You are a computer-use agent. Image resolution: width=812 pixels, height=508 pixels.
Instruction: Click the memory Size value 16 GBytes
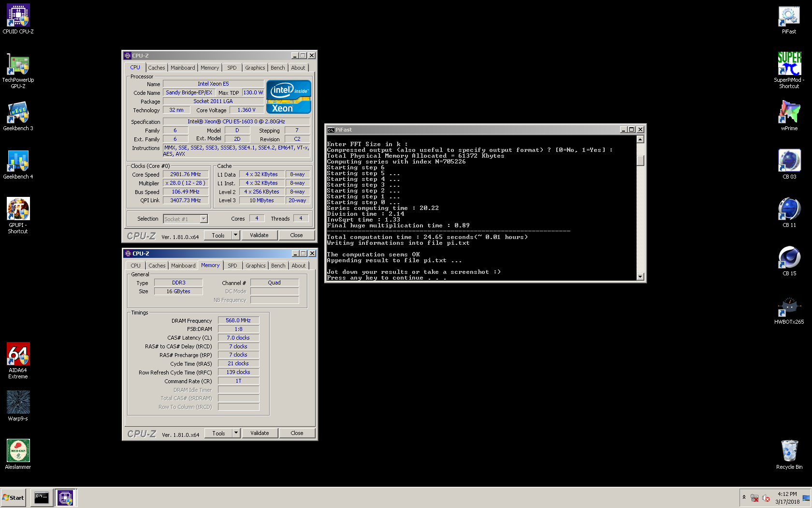[178, 292]
